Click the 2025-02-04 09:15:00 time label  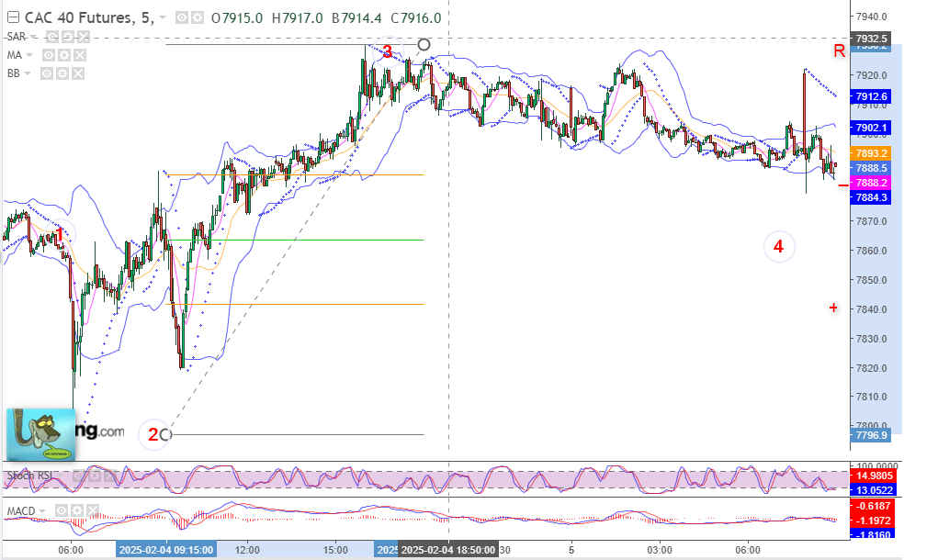tap(166, 550)
